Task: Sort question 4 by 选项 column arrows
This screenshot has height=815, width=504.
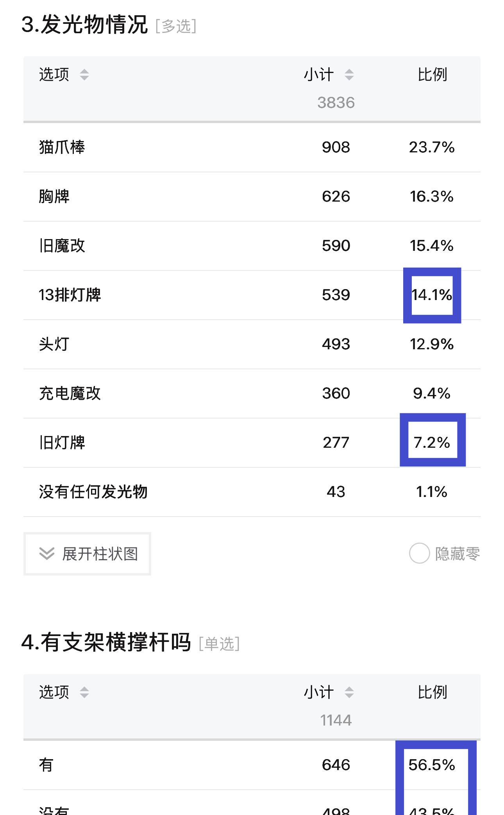Action: [84, 692]
